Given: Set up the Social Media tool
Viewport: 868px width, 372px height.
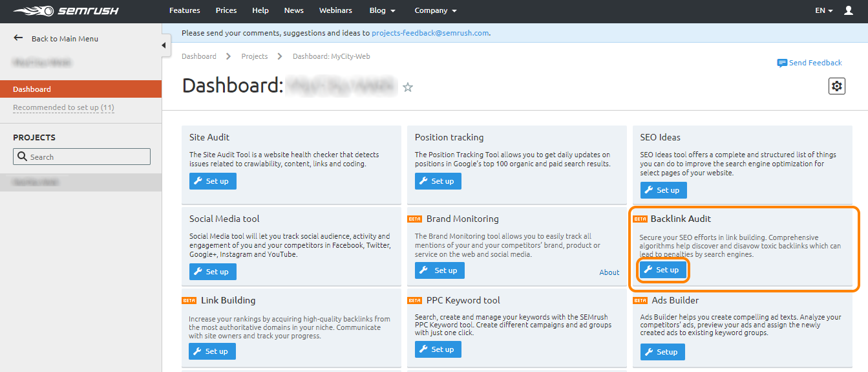Looking at the screenshot, I should pos(213,272).
